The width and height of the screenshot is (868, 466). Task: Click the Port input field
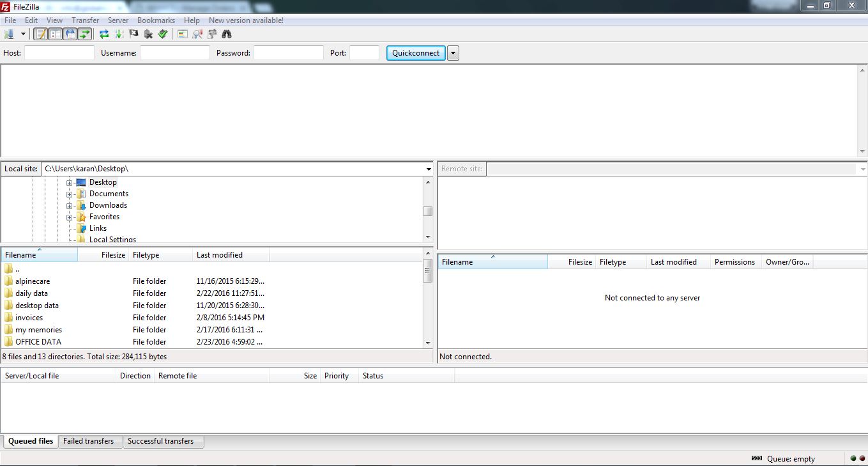365,53
